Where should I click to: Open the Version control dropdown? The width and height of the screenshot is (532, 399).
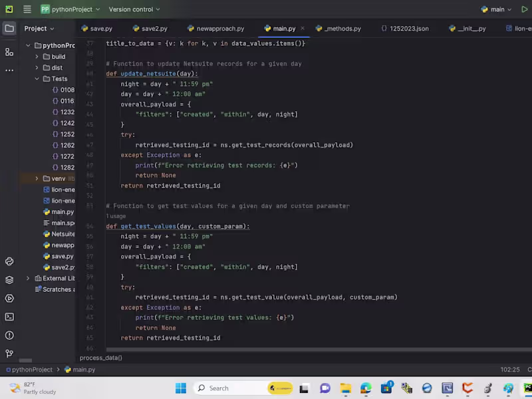[134, 9]
